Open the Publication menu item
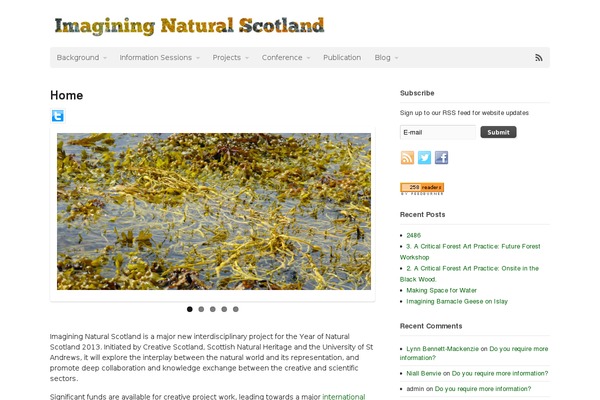Viewport: 600px width, 400px height. point(342,57)
